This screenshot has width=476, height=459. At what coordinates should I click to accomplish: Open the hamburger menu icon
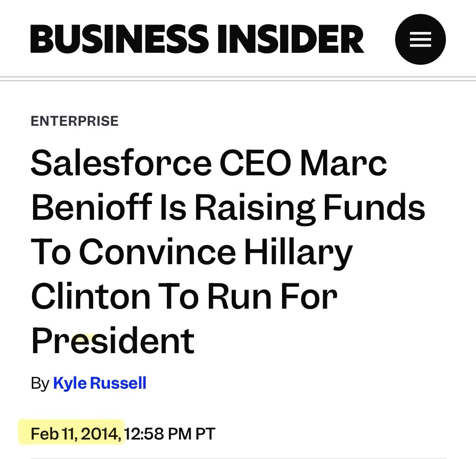[420, 39]
